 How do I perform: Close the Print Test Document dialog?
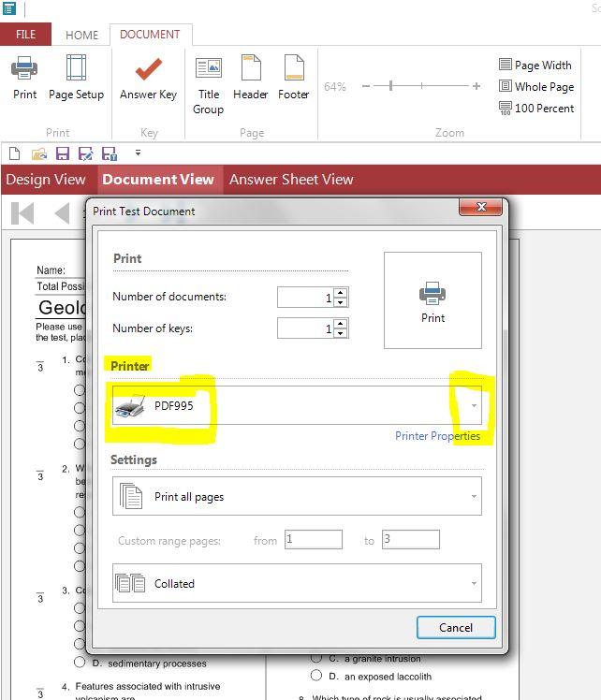[481, 207]
